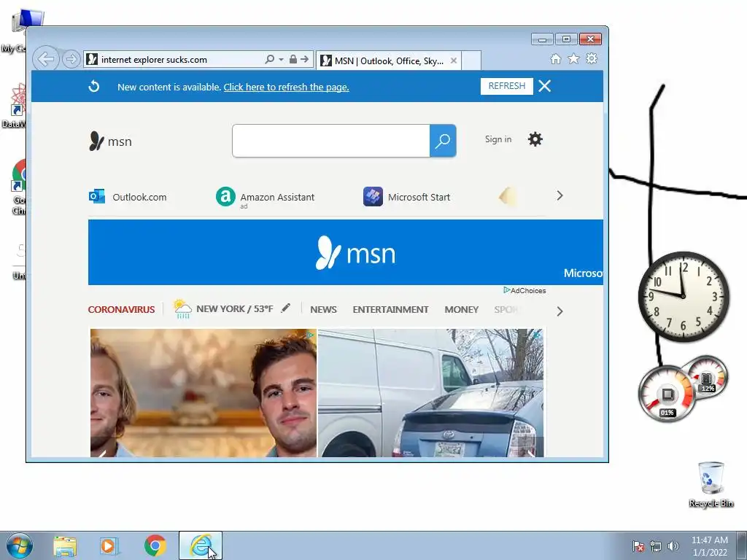The image size is (747, 560).
Task: Select the address bar URL text
Action: click(154, 60)
